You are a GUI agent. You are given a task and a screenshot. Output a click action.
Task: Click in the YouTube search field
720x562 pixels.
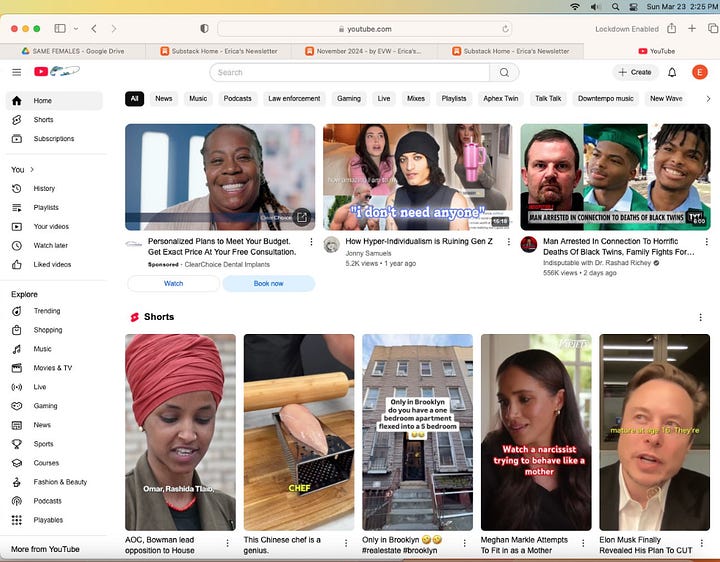click(349, 73)
